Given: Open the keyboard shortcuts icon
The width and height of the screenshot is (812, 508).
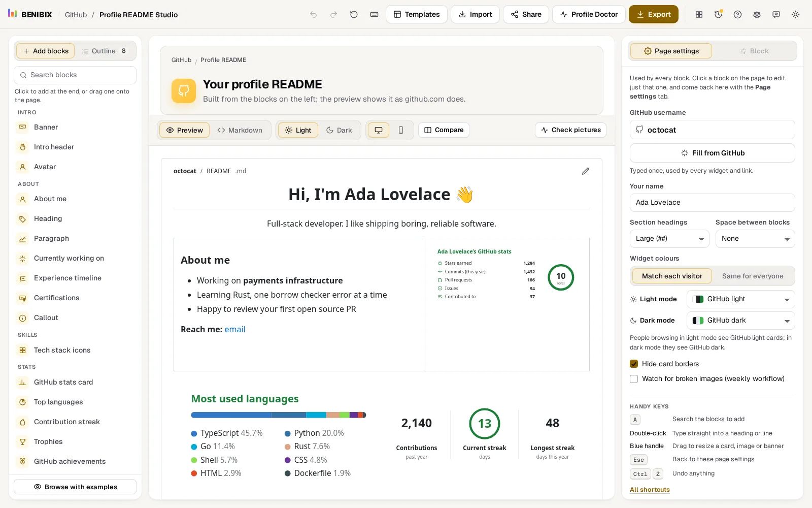Looking at the screenshot, I should (x=374, y=15).
